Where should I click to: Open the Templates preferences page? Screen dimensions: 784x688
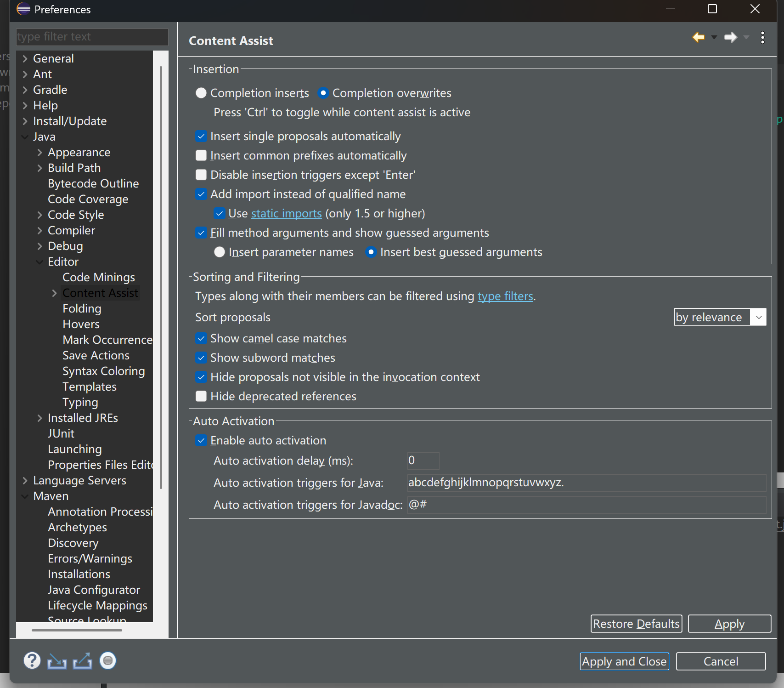(x=90, y=387)
